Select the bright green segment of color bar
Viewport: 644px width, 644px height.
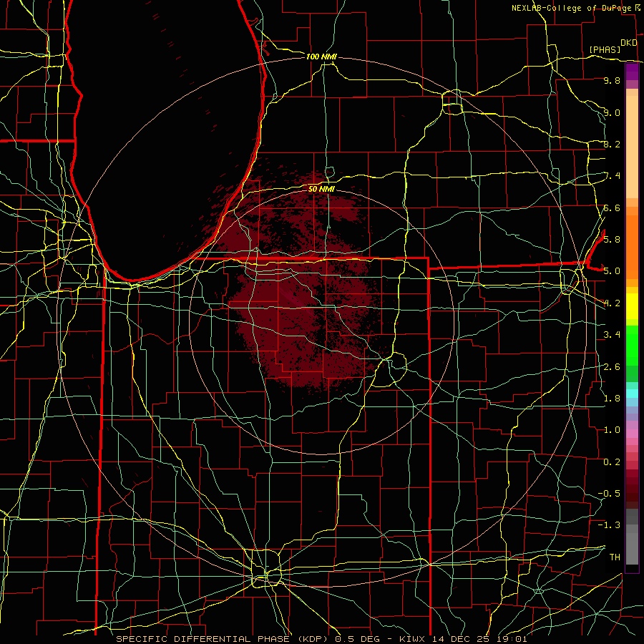coord(632,346)
